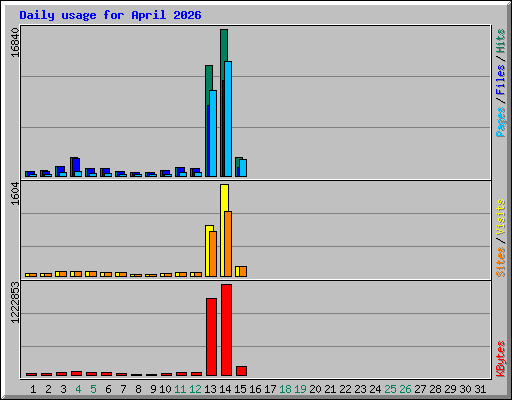Viewport: 512px width, 400px height.
Task: Click the cyan Pages legend label
Action: tap(501, 122)
